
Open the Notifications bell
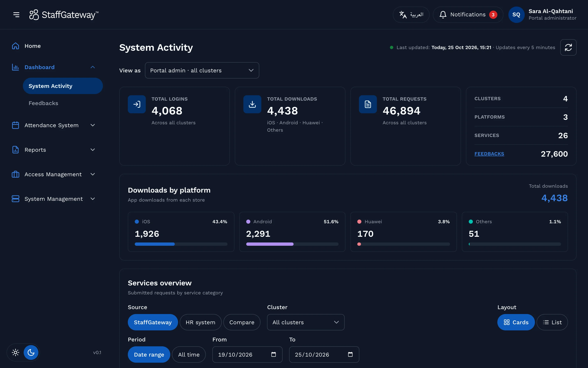[443, 15]
